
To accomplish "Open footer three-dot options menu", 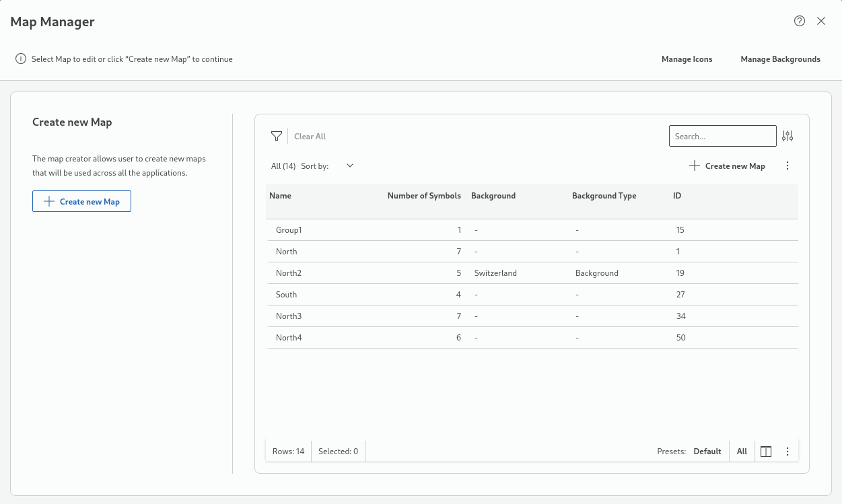I will pyautogui.click(x=787, y=452).
